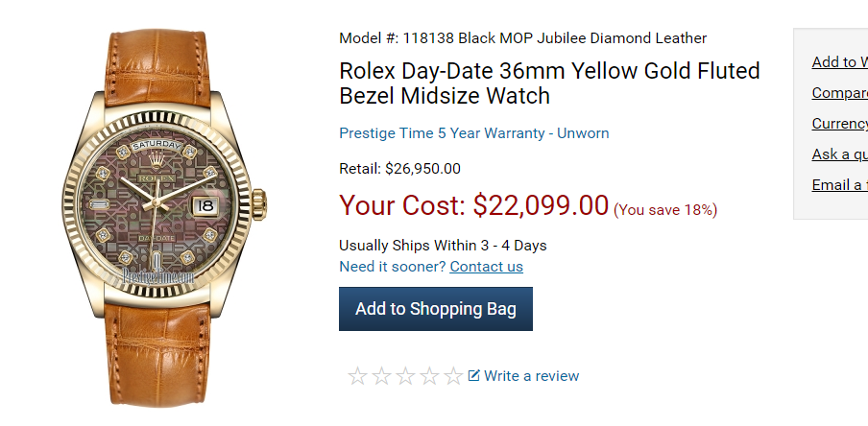Rate five stars with the last star
The width and height of the screenshot is (868, 426).
(x=453, y=376)
